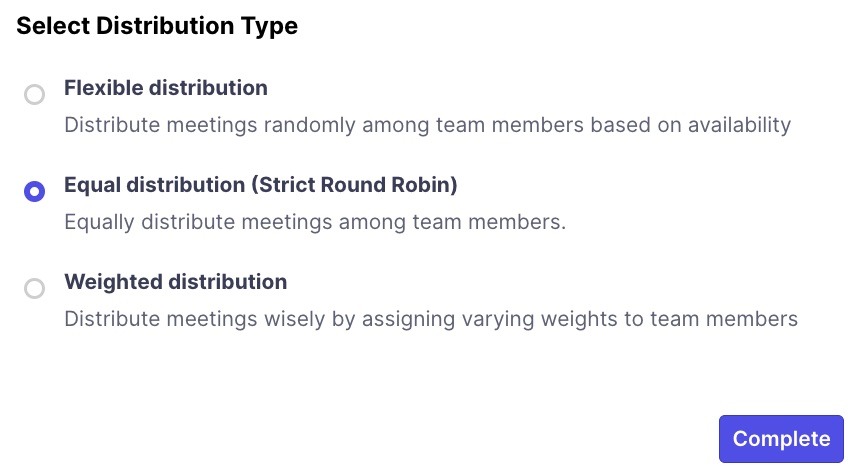Viewport: 866px width, 476px height.
Task: Click the "(Strict Round Robin)" text
Action: (354, 185)
